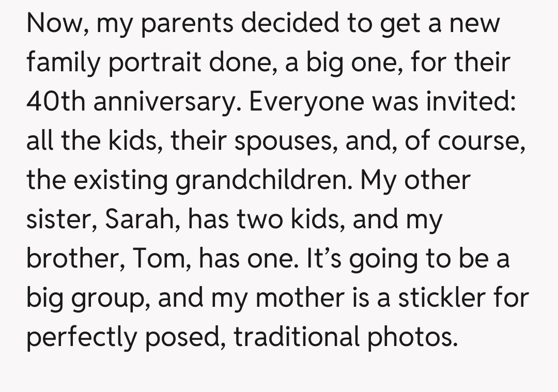Click the word "grandchildren"
558x392 pixels.
pos(265,180)
